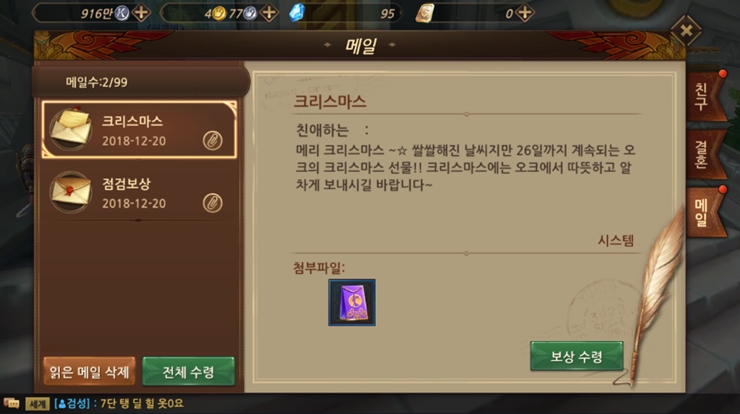Select the 메일 side tab

(703, 212)
